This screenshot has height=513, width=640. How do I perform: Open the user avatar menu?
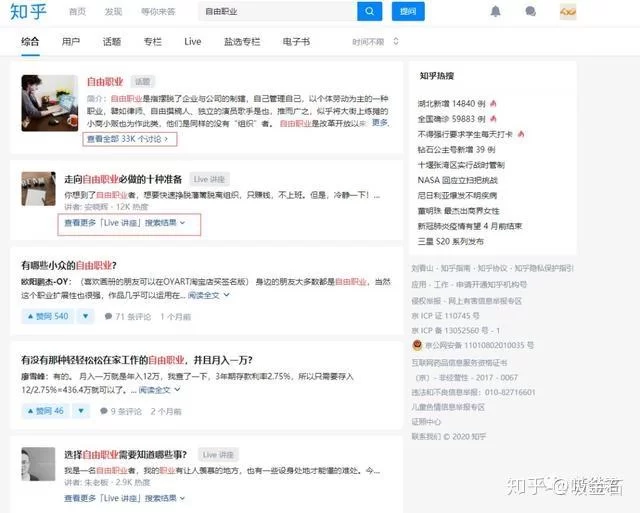click(567, 12)
